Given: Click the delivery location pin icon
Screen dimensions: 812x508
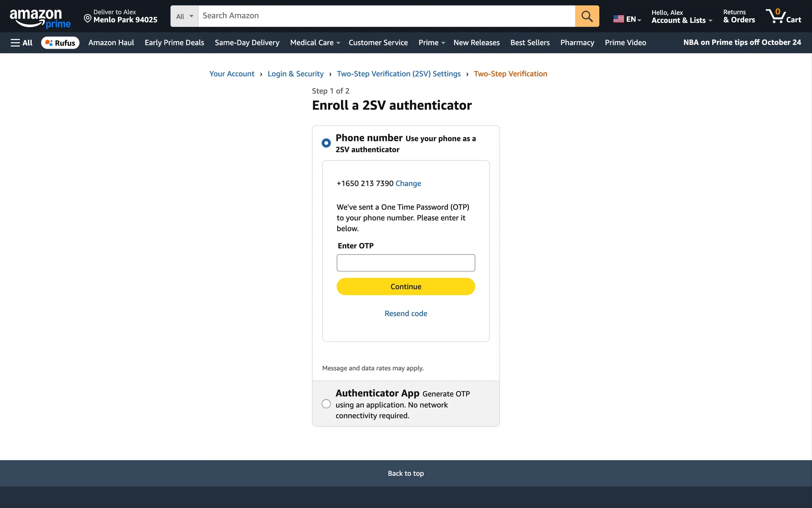Looking at the screenshot, I should click(x=88, y=18).
